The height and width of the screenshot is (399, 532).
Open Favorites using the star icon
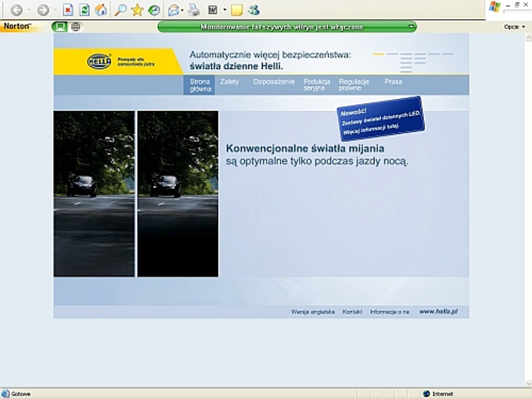(x=137, y=10)
